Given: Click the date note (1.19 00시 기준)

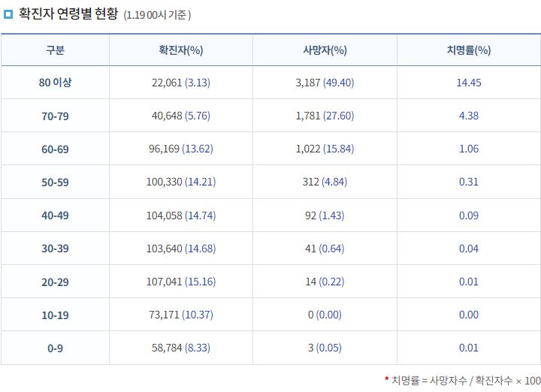Looking at the screenshot, I should pyautogui.click(x=157, y=15).
